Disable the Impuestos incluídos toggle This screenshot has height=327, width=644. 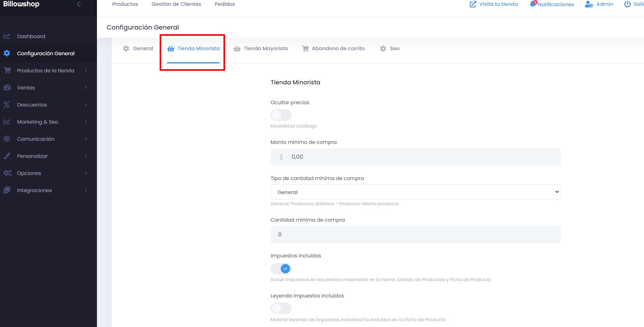tap(281, 268)
